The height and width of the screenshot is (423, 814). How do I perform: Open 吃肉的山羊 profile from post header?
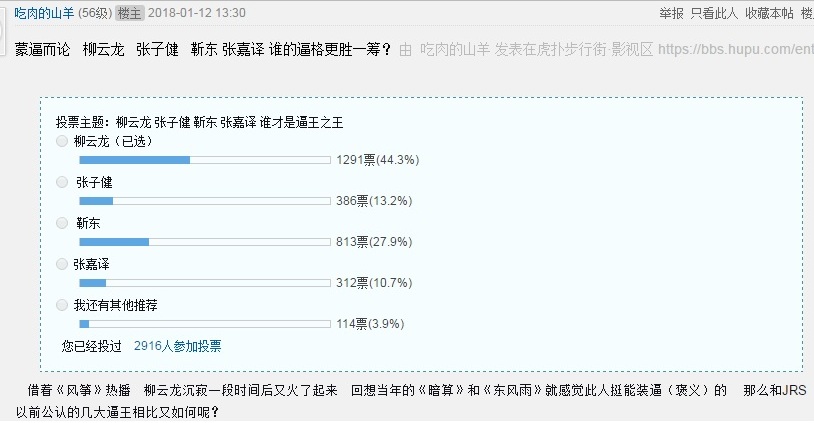(51, 13)
